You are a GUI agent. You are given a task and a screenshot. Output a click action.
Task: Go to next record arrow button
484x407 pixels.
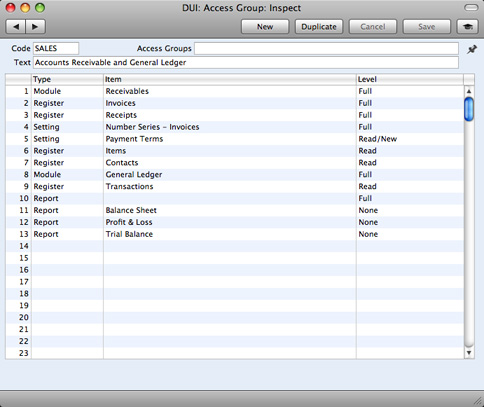click(x=35, y=27)
